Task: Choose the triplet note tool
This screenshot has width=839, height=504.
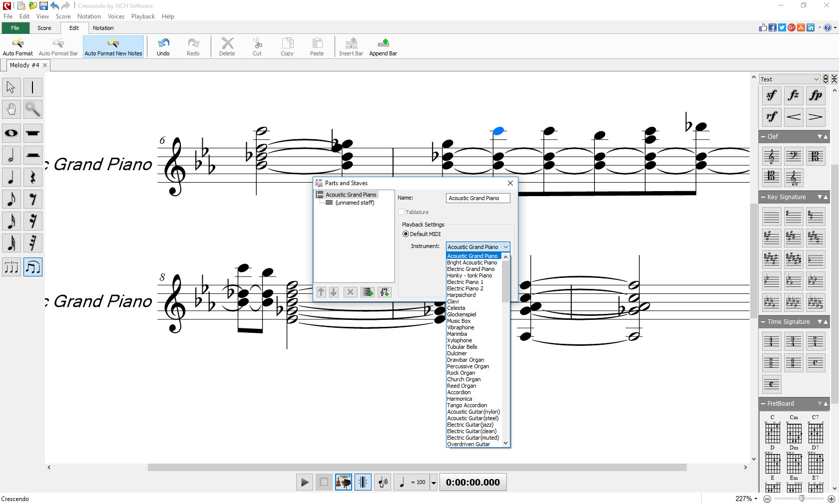Action: 11,267
